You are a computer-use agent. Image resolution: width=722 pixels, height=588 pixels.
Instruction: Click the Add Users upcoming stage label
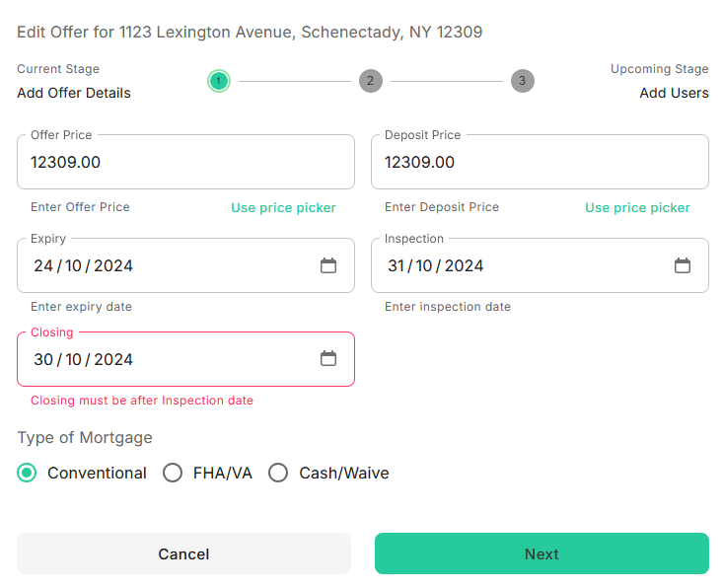pyautogui.click(x=674, y=93)
